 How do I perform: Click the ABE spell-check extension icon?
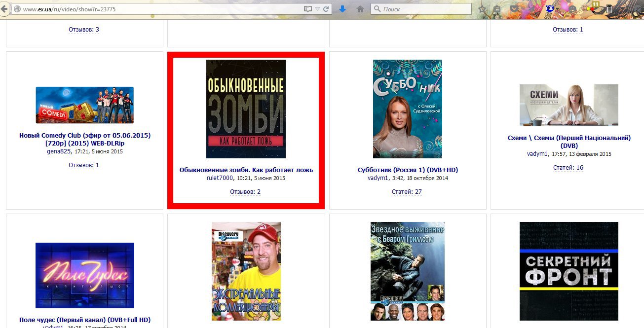550,8
